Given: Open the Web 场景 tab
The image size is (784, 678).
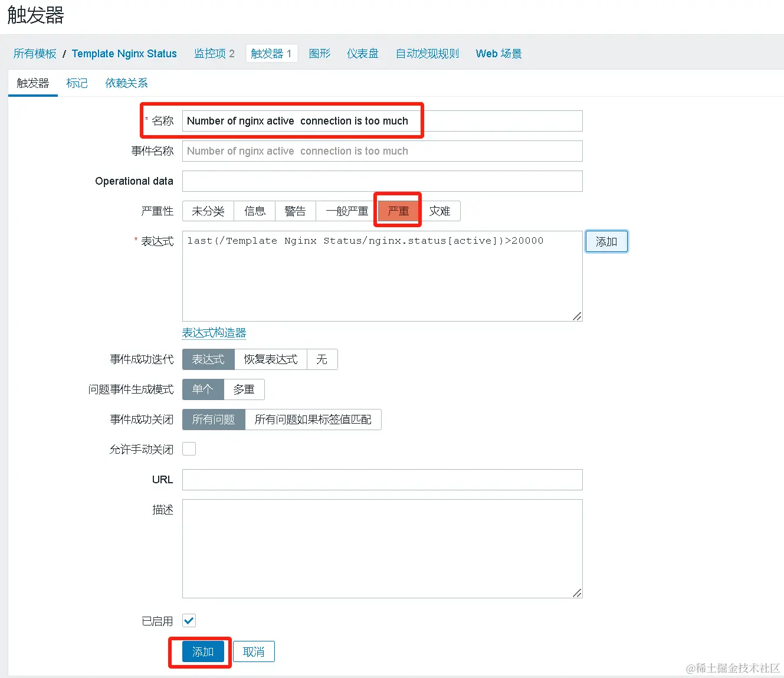Looking at the screenshot, I should (x=498, y=54).
